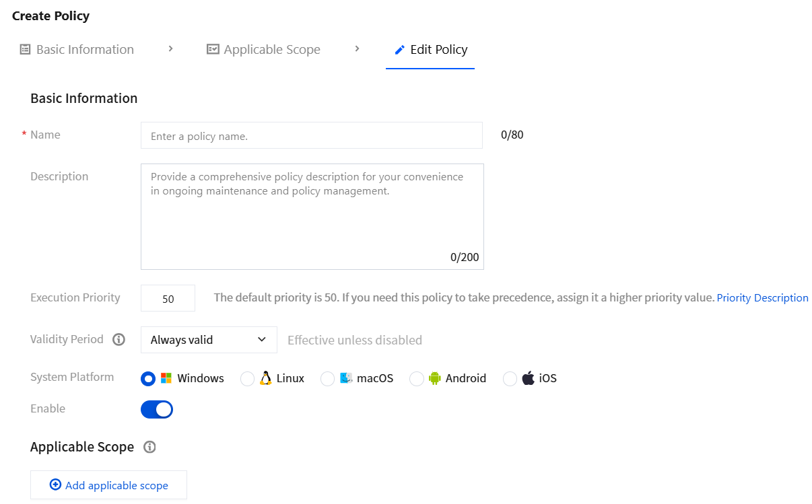Click the Applicable Scope step checklist icon

click(213, 49)
